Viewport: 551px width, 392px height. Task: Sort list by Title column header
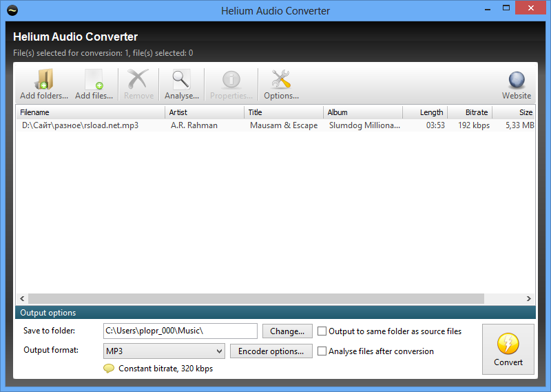pyautogui.click(x=284, y=112)
